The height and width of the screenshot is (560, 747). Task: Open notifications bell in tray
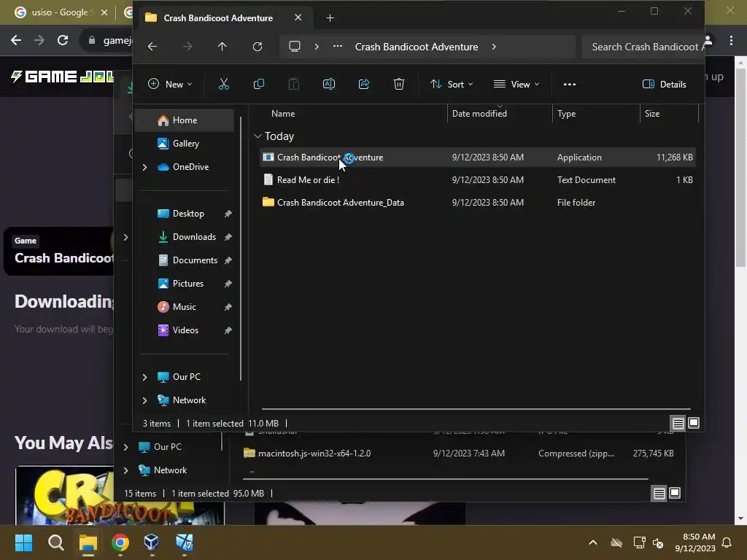727,542
